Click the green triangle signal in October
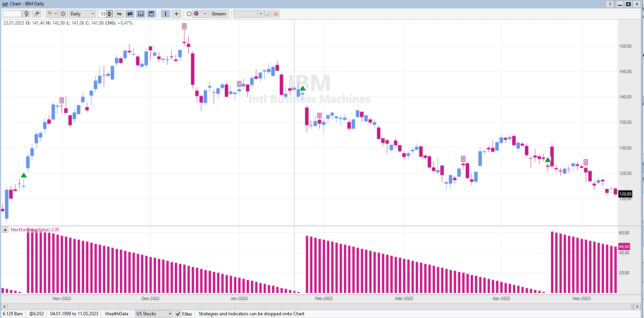The width and height of the screenshot is (644, 318). [24, 176]
